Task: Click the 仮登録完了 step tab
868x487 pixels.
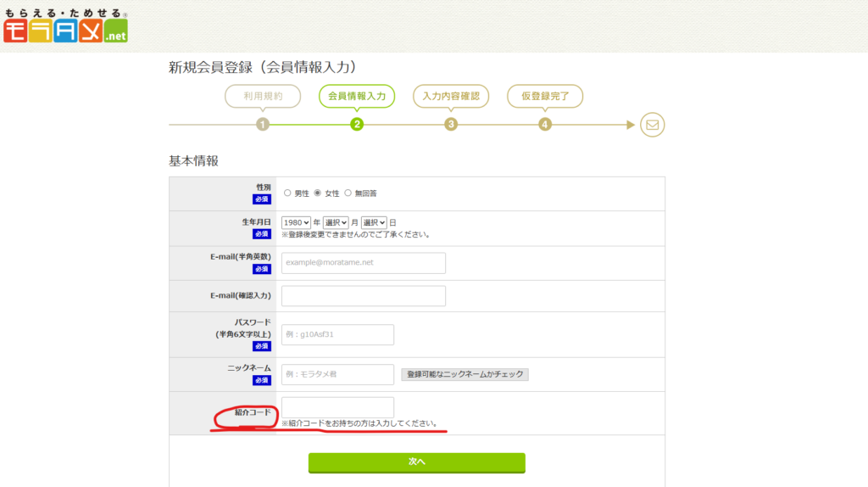Action: point(545,97)
